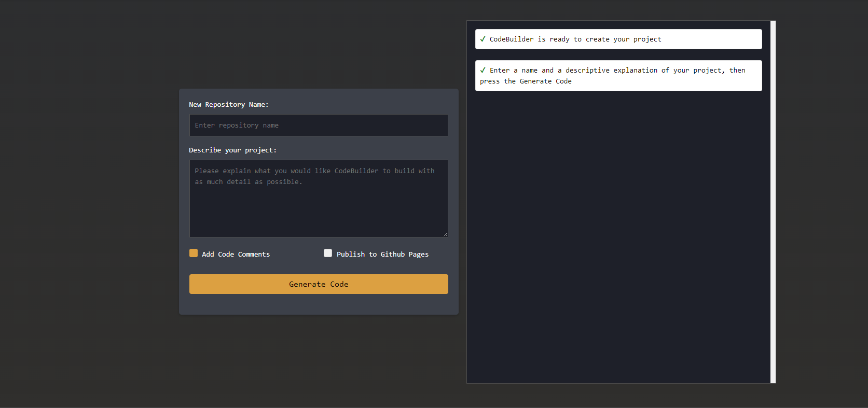Click the Generate Code button
Screen dimensions: 868x408
pyautogui.click(x=319, y=284)
